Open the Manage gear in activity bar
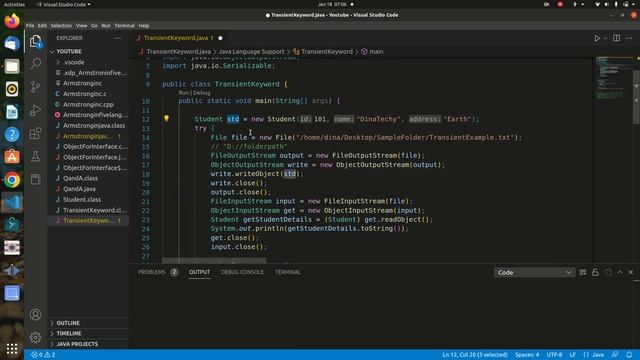This screenshot has width=640, height=360. click(36, 338)
